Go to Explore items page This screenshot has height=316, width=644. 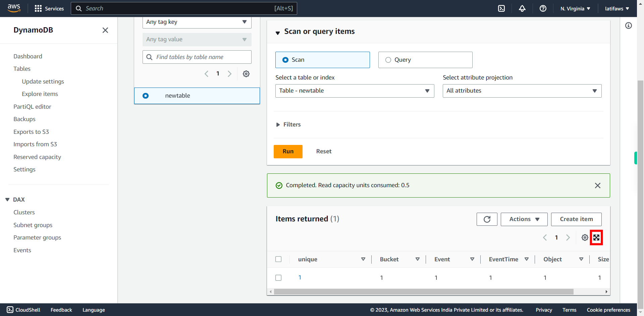[40, 94]
